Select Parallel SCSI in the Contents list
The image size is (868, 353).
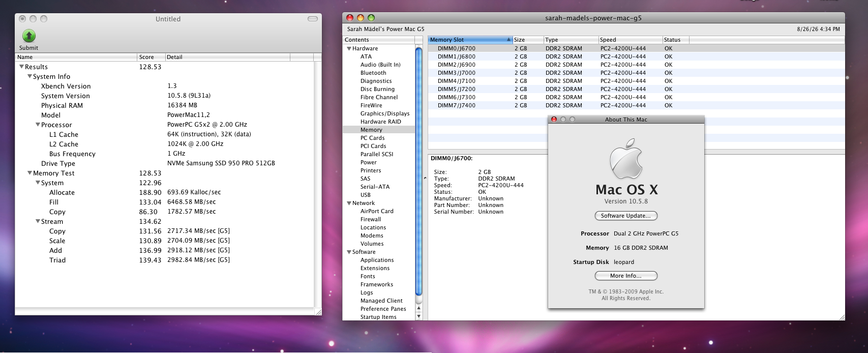pos(377,154)
